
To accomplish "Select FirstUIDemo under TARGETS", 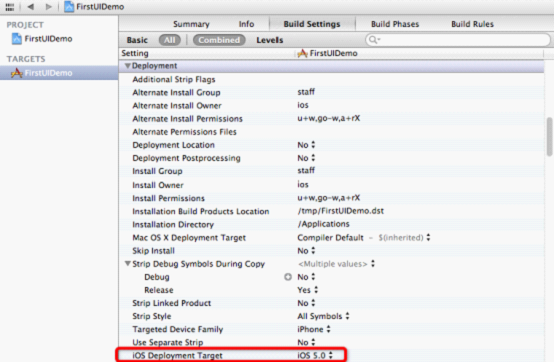I will click(x=48, y=73).
